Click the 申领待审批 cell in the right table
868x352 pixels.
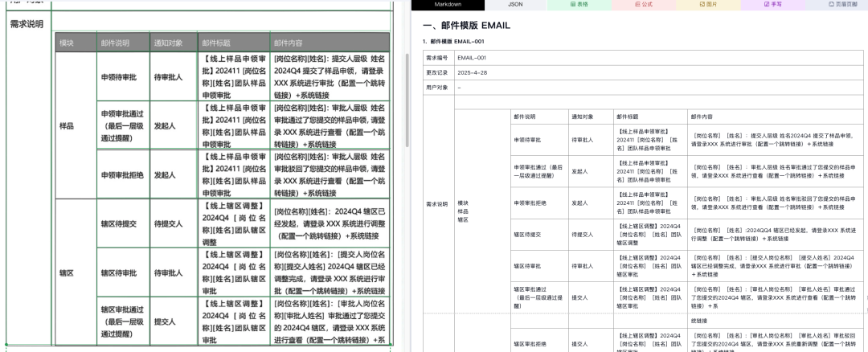coord(540,140)
